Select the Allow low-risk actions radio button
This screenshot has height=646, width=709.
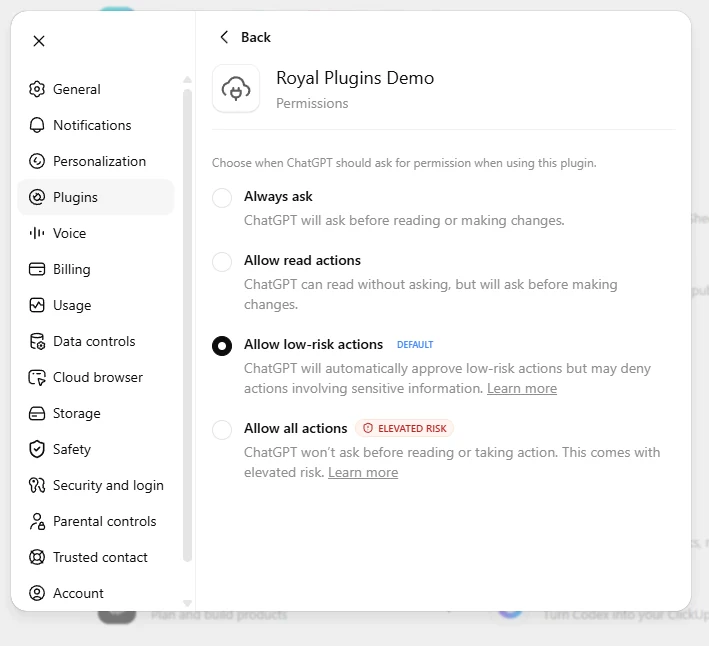(x=222, y=346)
